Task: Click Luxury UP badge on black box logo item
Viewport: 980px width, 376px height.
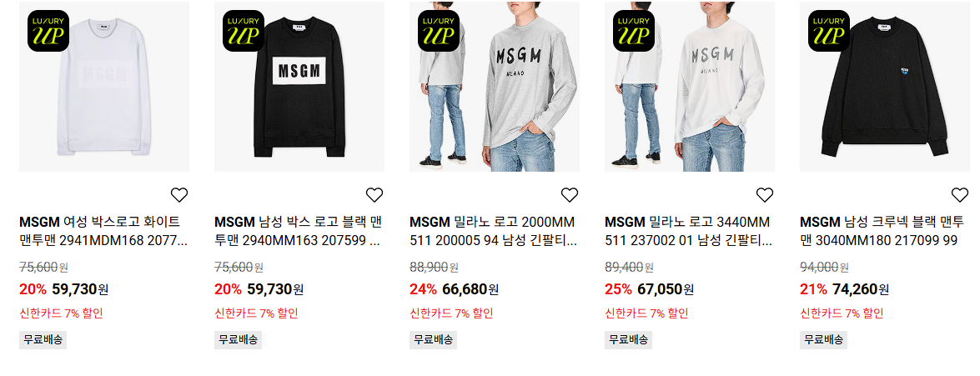Action: [x=244, y=31]
